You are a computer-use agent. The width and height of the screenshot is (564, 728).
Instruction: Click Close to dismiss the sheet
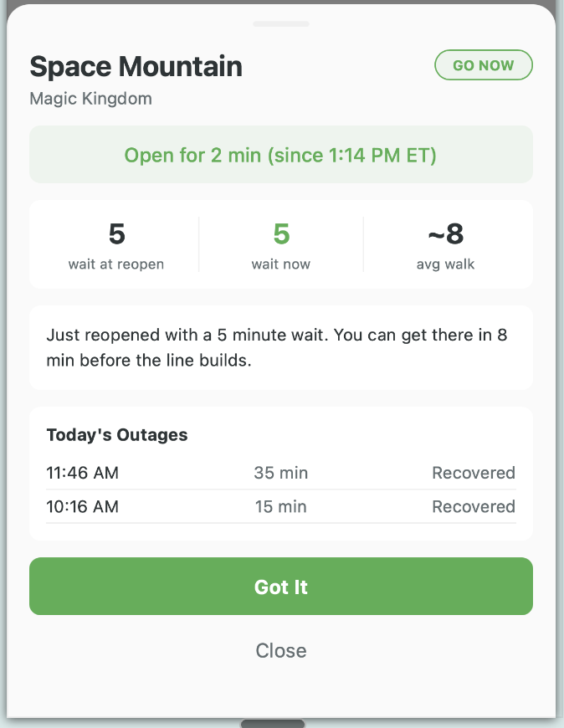pyautogui.click(x=281, y=650)
